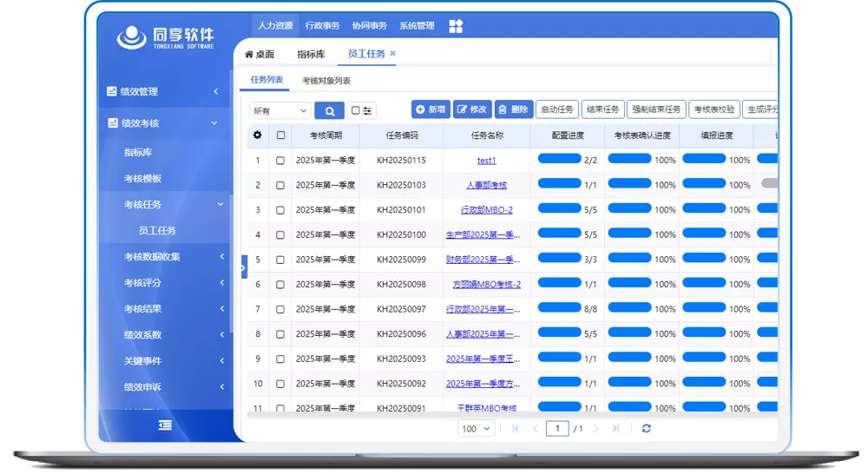Open the 方丽娟MBO考核-2 task link

tap(487, 285)
